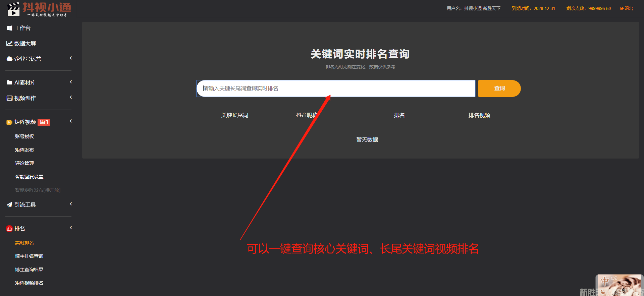
Task: Collapse the 排名 section chevron
Action: [71, 228]
